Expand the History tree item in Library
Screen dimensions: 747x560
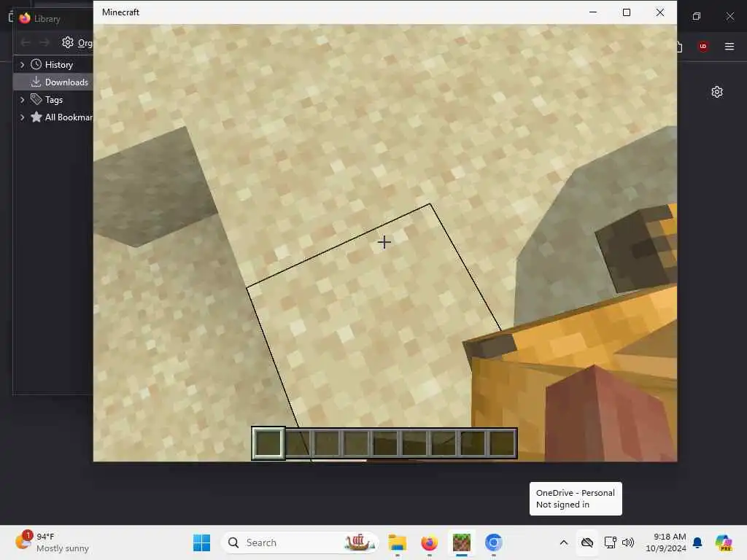(x=22, y=65)
